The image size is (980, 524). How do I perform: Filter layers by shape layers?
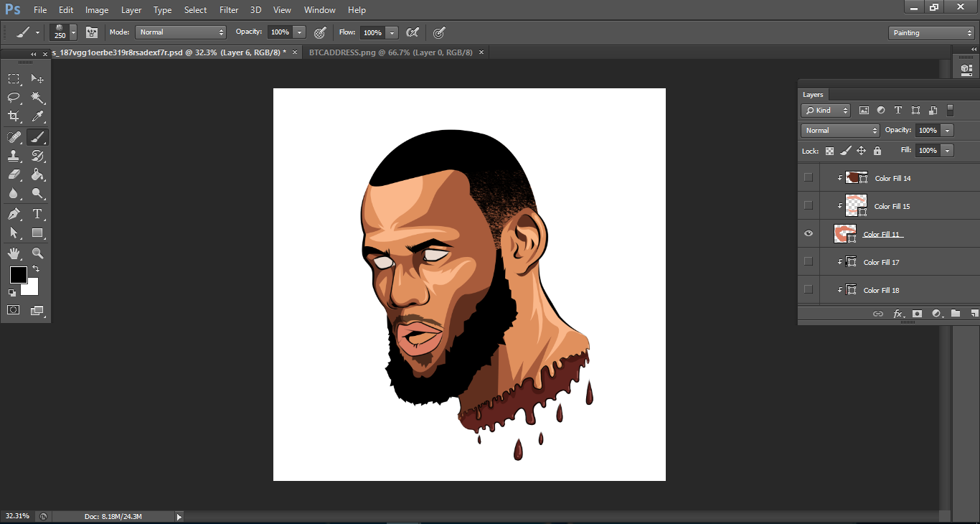[915, 111]
